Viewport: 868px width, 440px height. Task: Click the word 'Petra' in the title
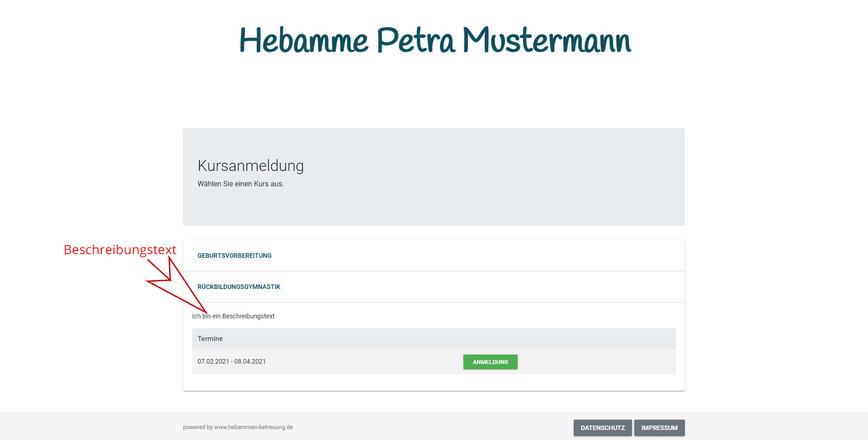(415, 41)
